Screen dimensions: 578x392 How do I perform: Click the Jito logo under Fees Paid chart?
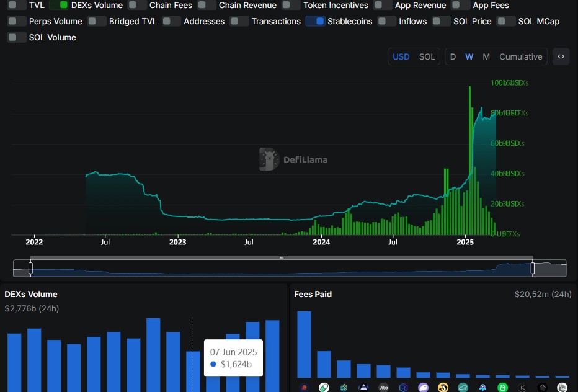(384, 388)
